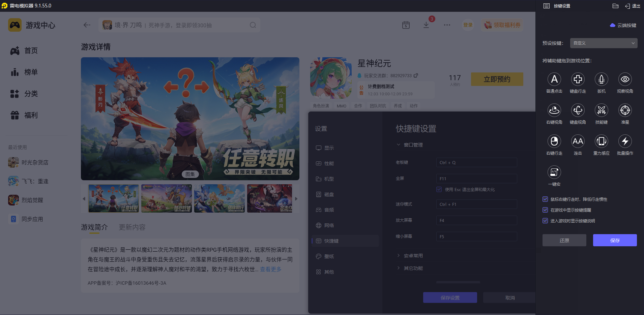Click the 立即预约 reservation button

click(x=497, y=79)
